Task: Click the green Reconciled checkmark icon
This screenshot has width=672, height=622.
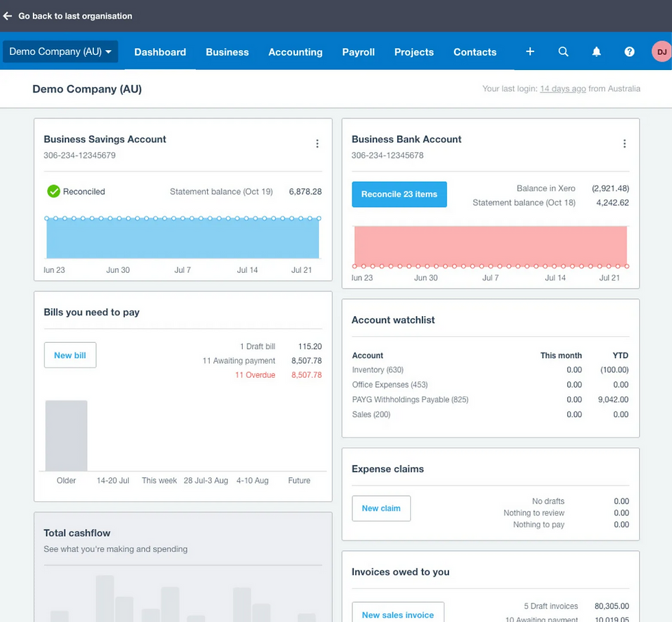Action: 53,191
